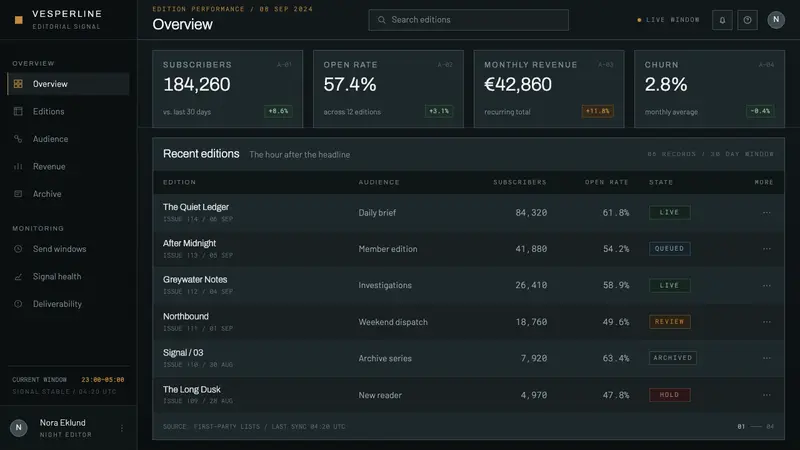Click the page indicator 01 — 04
Viewport: 800px width, 450px height.
pyautogui.click(x=756, y=427)
